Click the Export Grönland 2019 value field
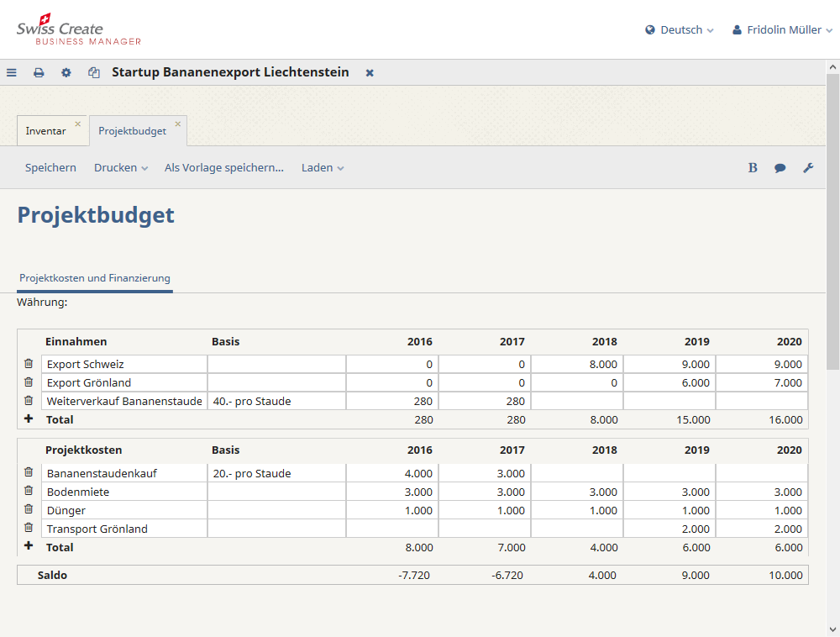 point(669,382)
